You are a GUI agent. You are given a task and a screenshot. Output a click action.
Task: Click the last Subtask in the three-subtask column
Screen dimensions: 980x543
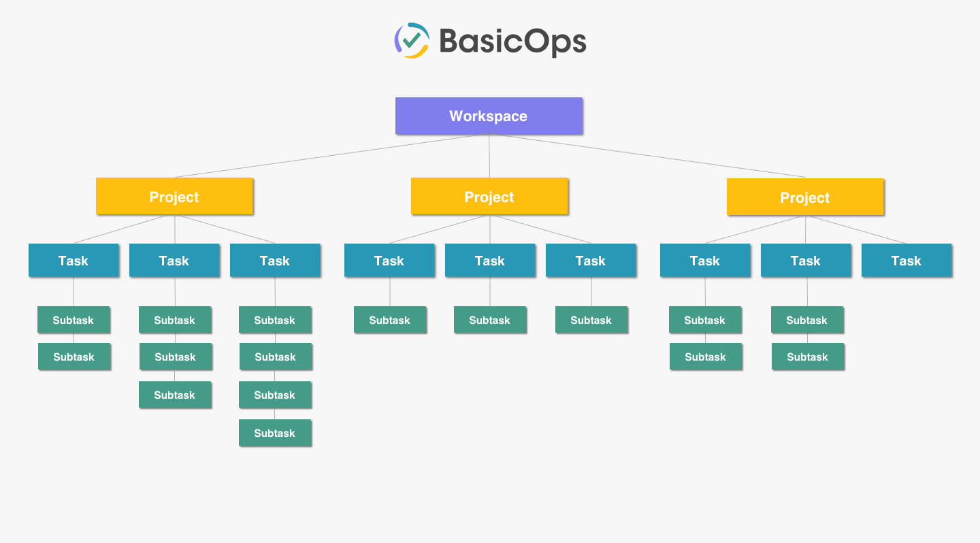[x=175, y=395]
